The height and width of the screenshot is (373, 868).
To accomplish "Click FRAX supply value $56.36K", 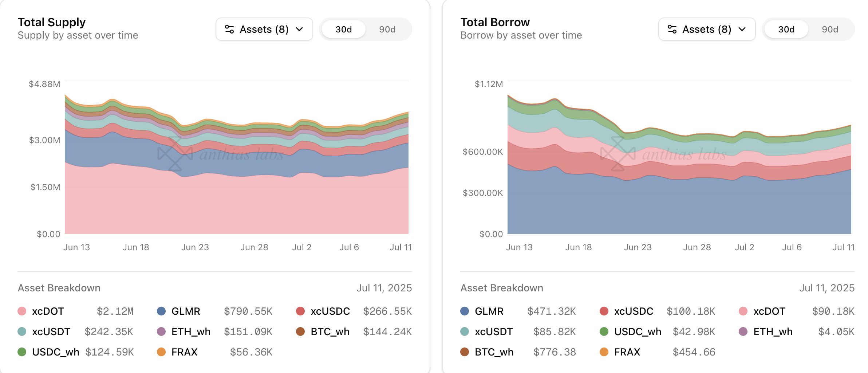I will click(x=251, y=352).
